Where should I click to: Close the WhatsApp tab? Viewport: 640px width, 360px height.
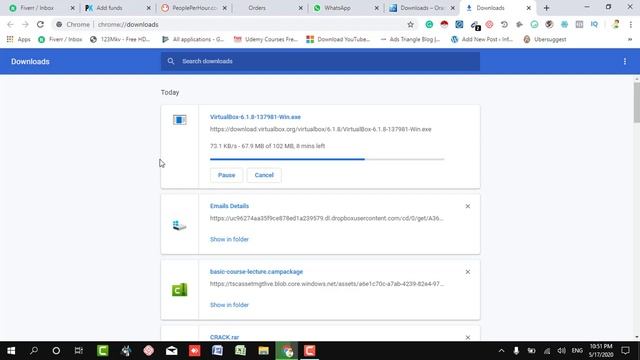(376, 8)
